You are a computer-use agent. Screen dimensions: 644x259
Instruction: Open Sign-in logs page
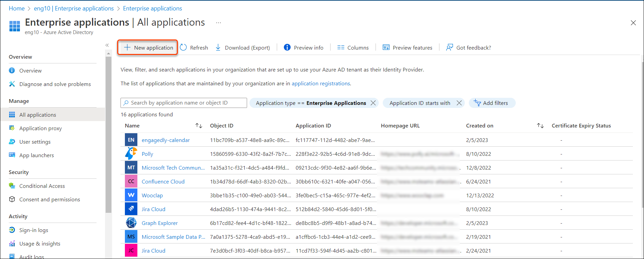33,230
